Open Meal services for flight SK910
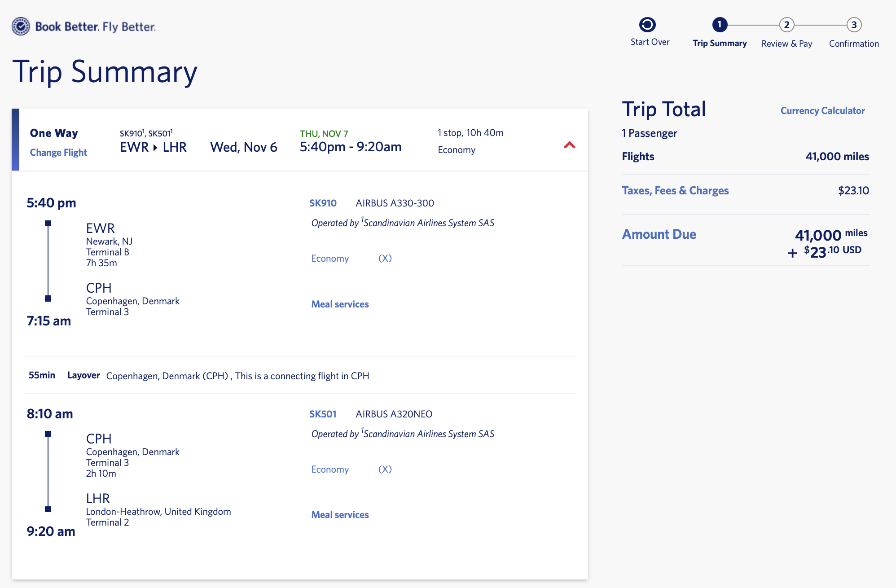Screen dimensions: 896x588 [x=340, y=304]
